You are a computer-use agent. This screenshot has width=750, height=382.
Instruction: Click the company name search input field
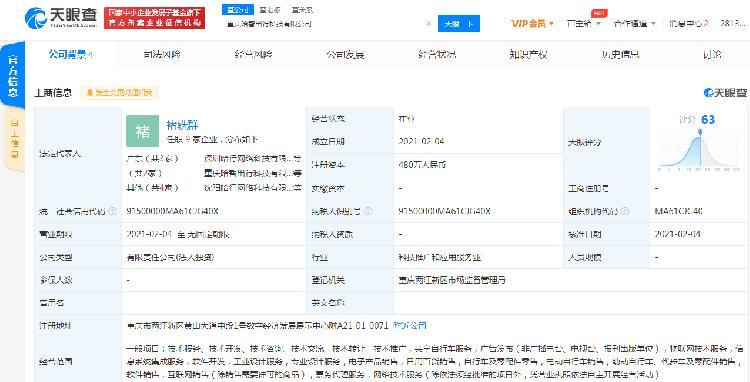325,23
